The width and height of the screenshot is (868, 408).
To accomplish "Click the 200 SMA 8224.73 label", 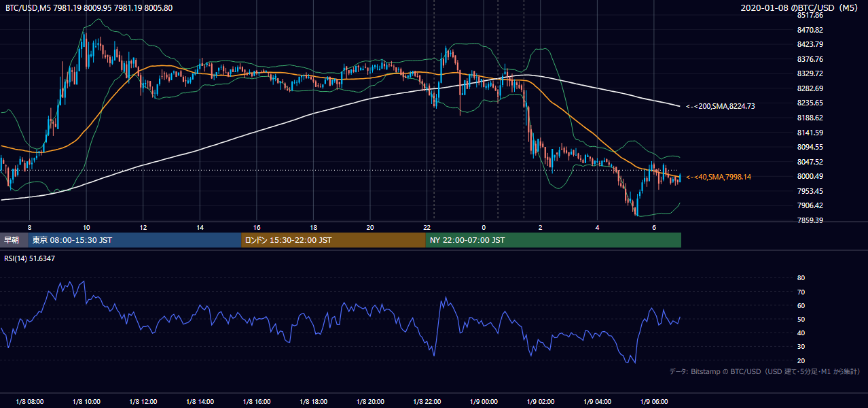I will (x=720, y=106).
